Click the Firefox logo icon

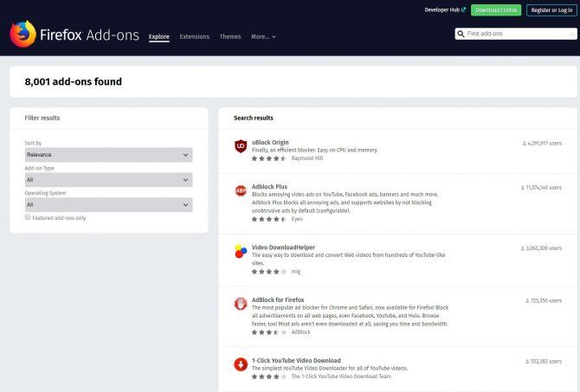(x=23, y=34)
